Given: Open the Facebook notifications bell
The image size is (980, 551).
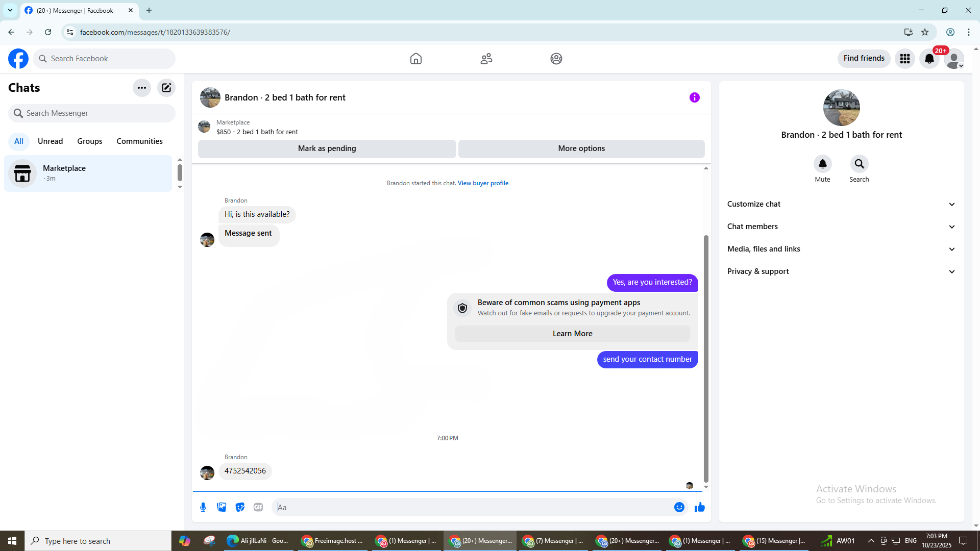Looking at the screenshot, I should (x=929, y=59).
